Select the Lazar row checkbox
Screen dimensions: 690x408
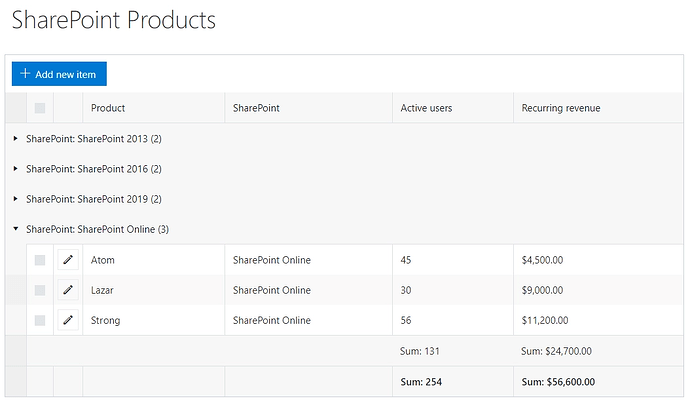point(40,290)
